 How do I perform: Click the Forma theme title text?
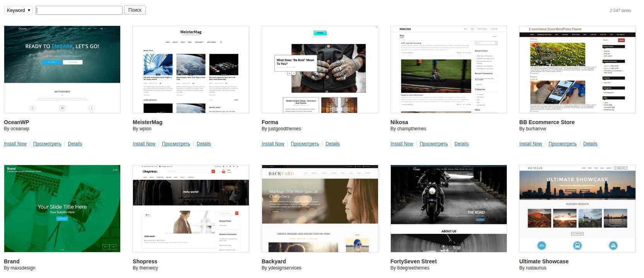[x=270, y=122]
